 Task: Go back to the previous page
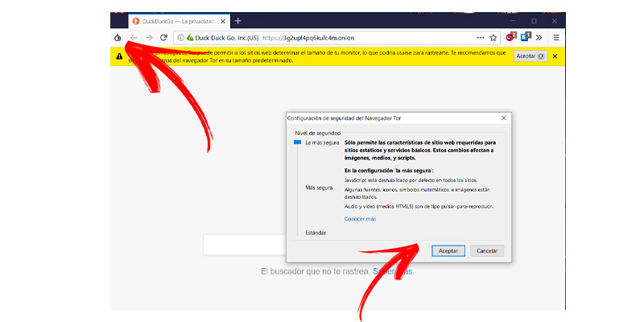(x=134, y=38)
